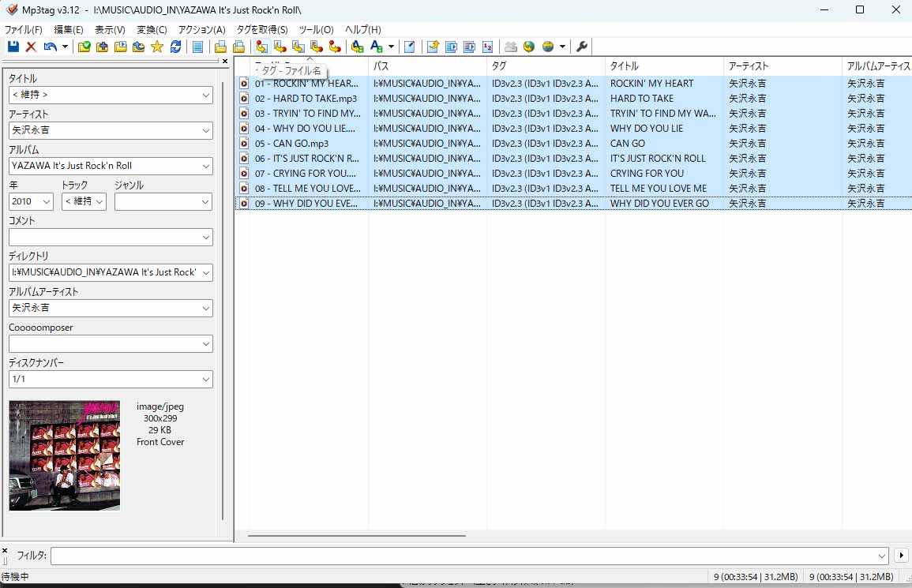
Task: Click the favorites star icon
Action: point(157,47)
